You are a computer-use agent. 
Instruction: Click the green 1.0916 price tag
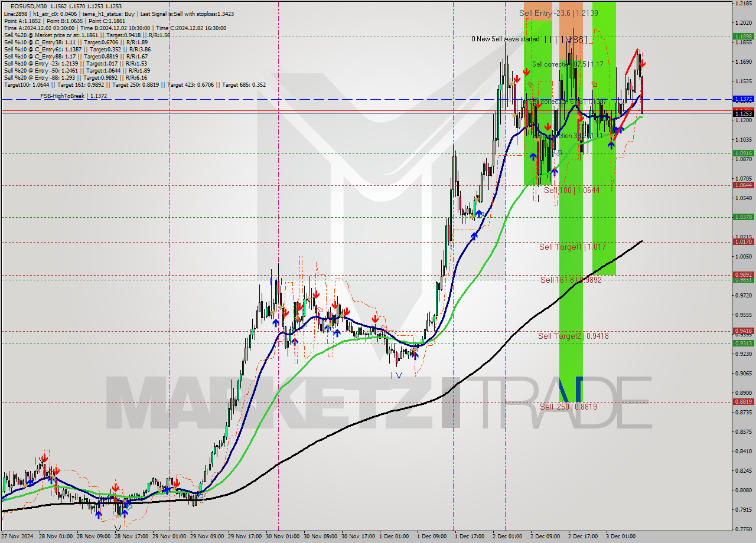tap(743, 153)
